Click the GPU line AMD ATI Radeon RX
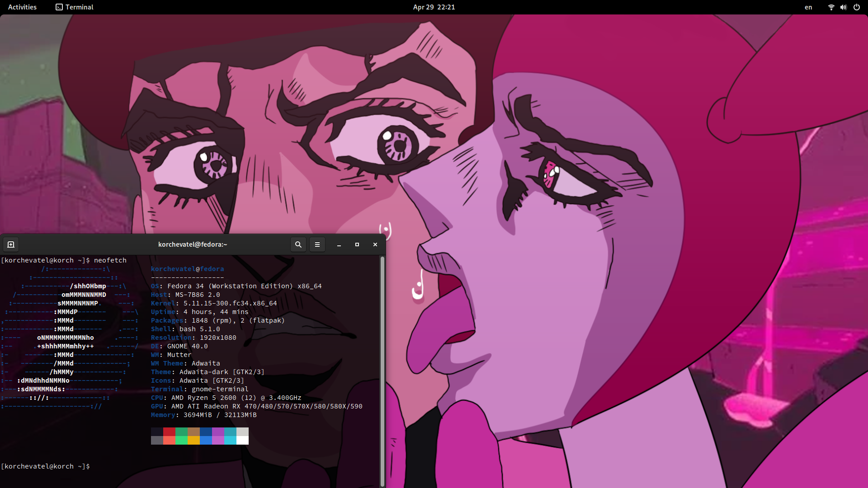This screenshot has height=488, width=868. 257,406
